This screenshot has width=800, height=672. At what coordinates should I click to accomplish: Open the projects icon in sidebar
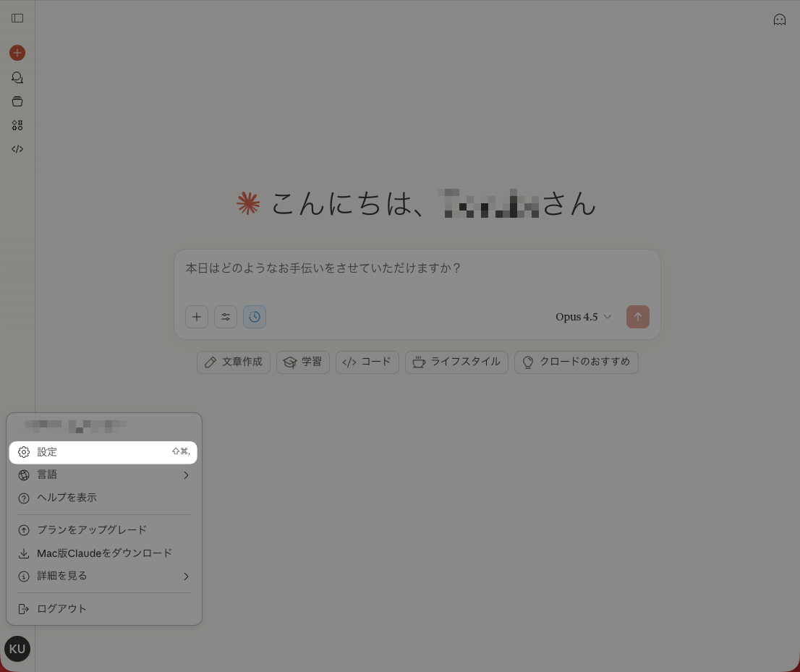pos(17,101)
